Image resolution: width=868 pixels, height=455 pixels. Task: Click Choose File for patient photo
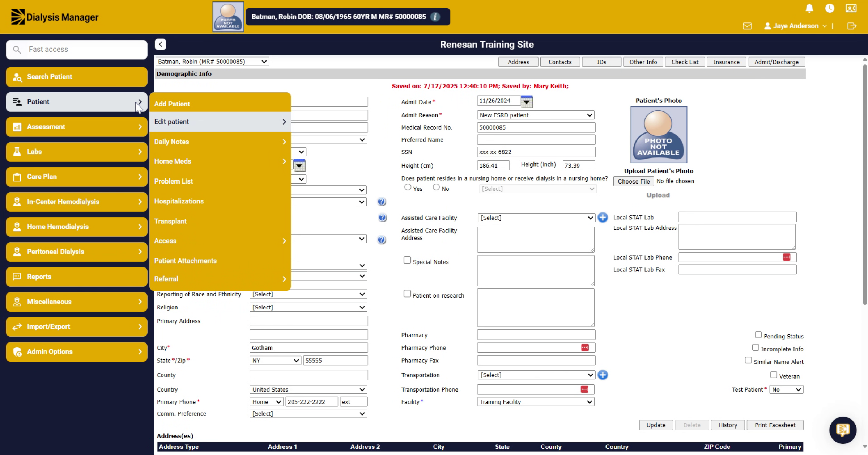tap(634, 181)
